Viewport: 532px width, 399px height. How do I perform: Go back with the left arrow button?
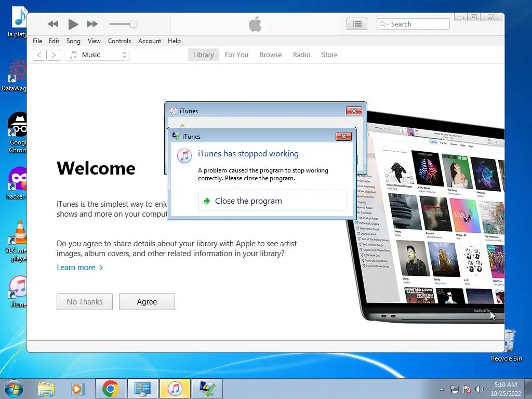coord(39,55)
